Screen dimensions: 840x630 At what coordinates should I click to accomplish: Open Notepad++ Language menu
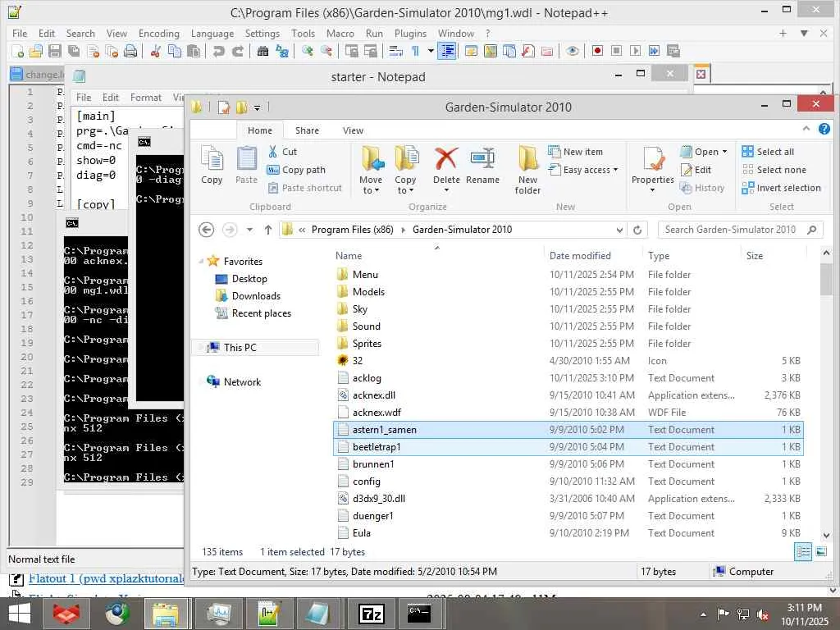(212, 33)
